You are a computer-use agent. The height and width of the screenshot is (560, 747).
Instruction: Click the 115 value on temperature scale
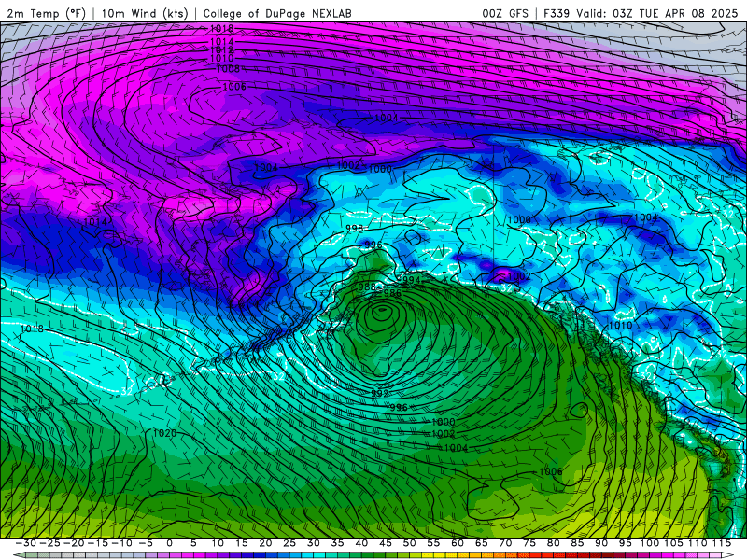[x=722, y=543]
